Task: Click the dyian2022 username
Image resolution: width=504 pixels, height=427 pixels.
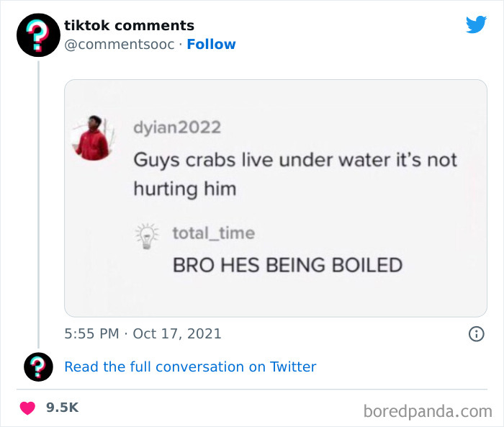Action: [x=176, y=127]
